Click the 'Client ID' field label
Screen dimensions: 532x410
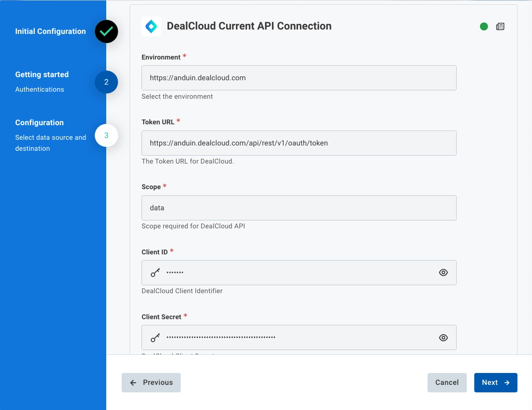pyautogui.click(x=155, y=252)
